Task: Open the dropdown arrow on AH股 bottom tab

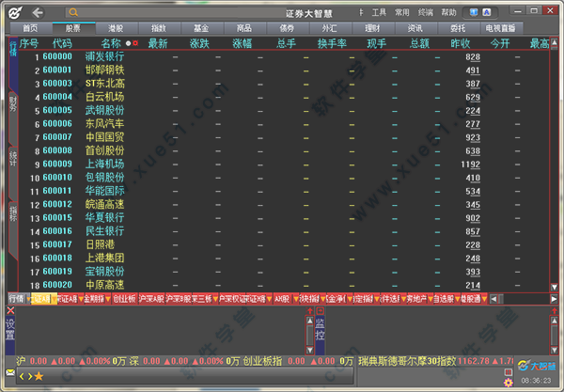Action: 296,299
